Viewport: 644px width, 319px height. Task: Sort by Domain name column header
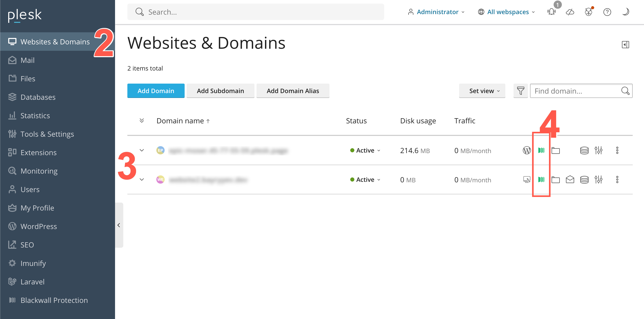point(180,121)
